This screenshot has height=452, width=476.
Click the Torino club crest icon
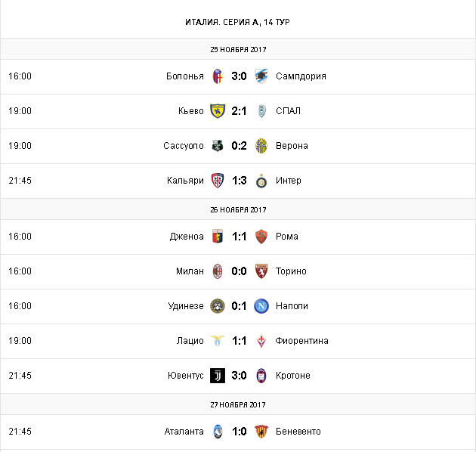(261, 271)
